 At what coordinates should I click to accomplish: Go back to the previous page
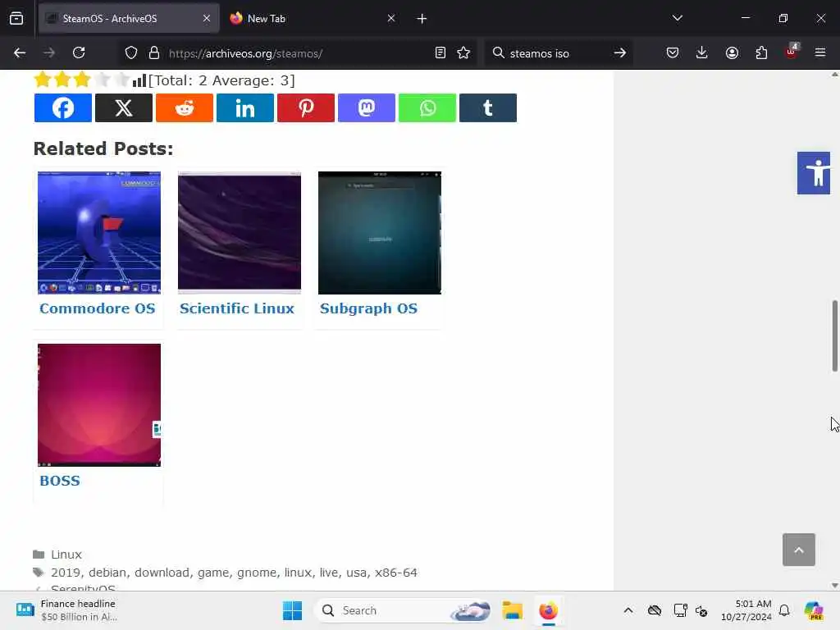(x=20, y=53)
